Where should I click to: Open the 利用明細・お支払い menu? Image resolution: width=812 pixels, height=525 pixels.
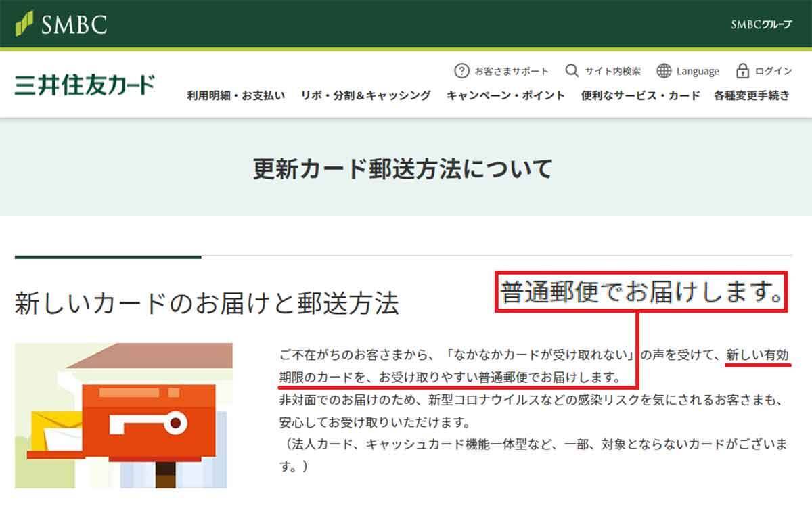point(236,95)
